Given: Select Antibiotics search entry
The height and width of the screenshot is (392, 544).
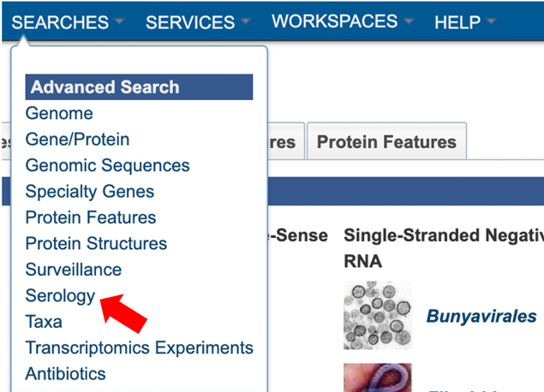Looking at the screenshot, I should point(66,374).
